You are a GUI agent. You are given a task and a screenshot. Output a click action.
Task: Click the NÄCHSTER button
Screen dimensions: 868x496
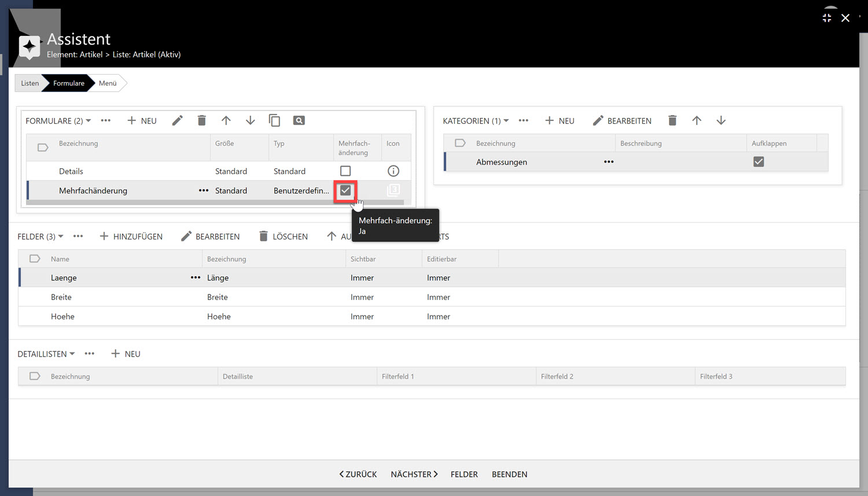414,474
